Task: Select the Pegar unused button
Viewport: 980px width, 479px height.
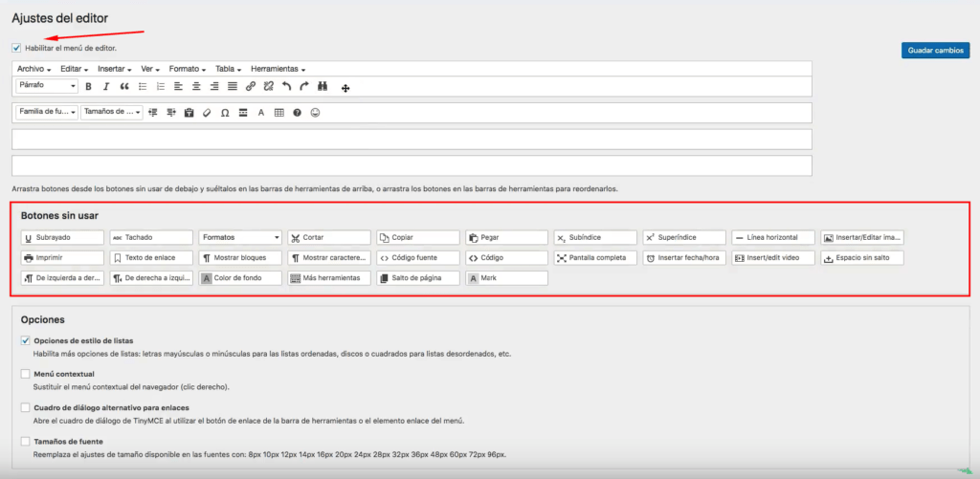Action: click(507, 237)
